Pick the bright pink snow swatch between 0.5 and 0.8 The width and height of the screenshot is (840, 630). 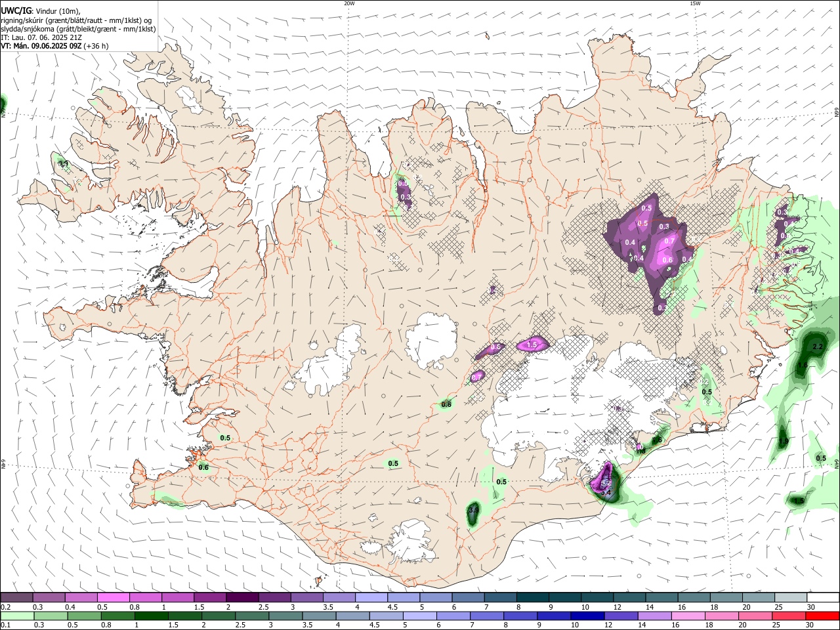click(x=114, y=597)
